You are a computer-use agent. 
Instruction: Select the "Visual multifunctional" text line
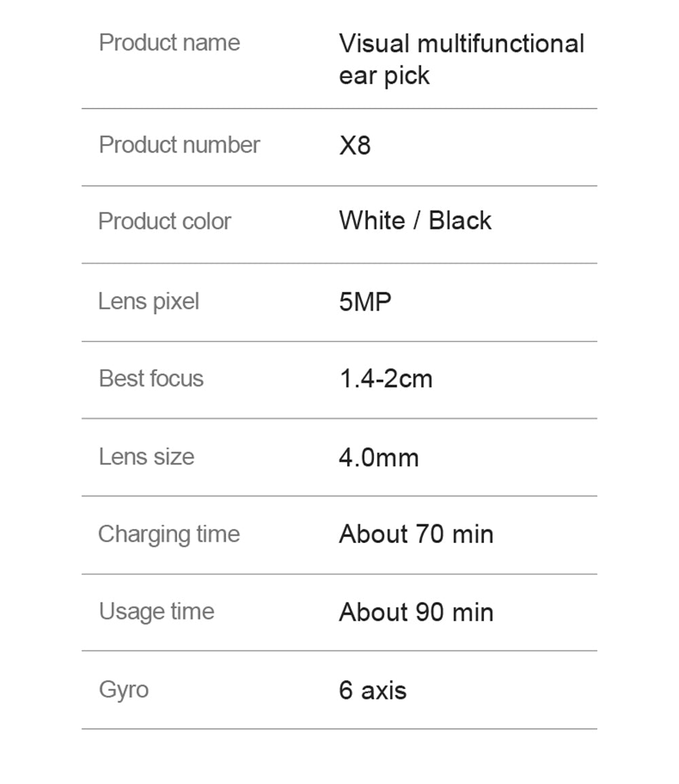click(461, 44)
